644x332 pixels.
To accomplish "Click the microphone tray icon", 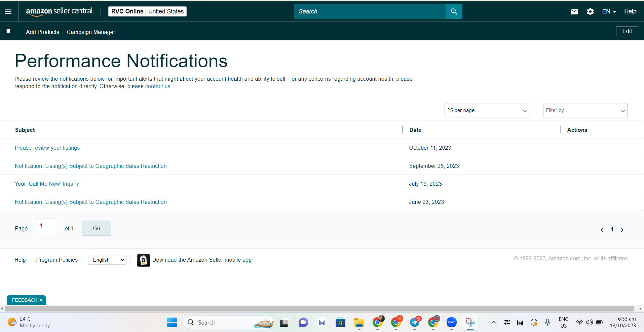I will coord(547,322).
